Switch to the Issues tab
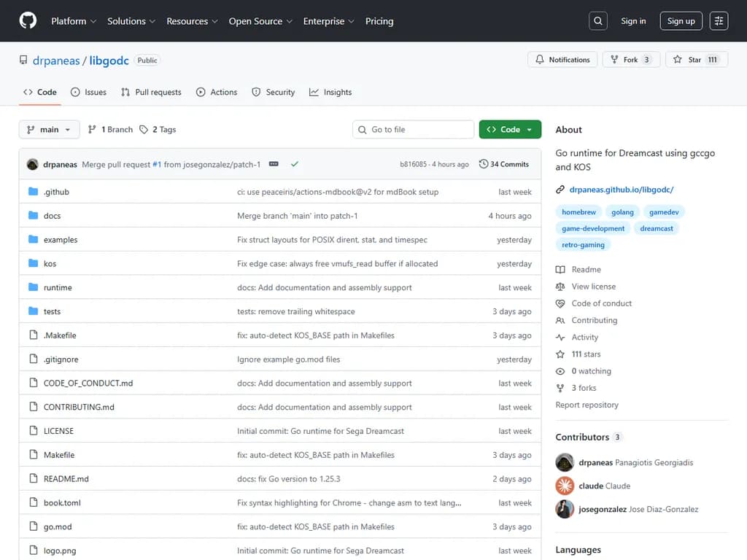747x560 pixels. pos(88,93)
